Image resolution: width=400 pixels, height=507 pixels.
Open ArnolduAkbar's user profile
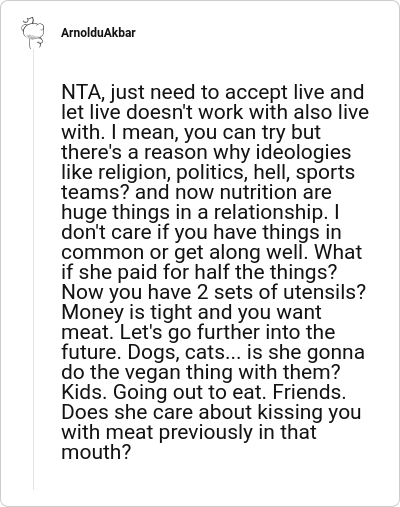pos(98,33)
